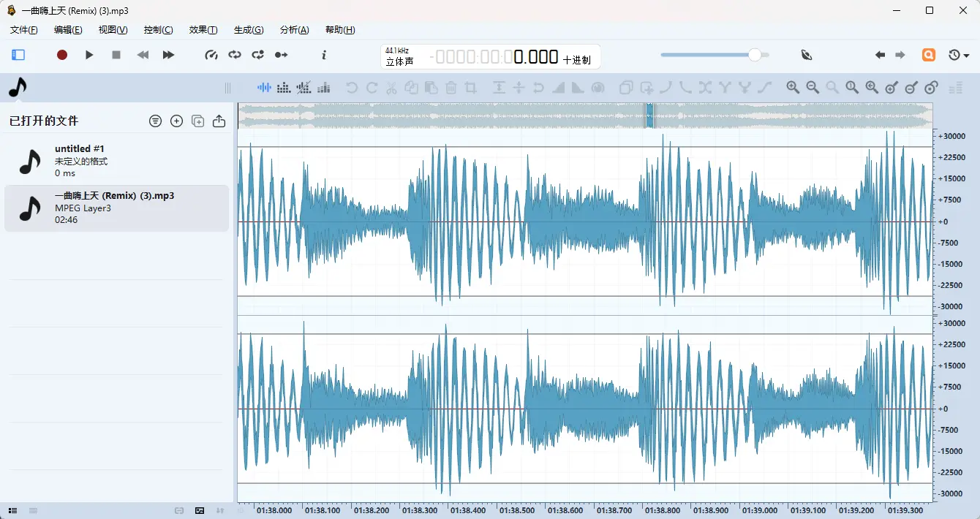Click the plus icon in the file panel
This screenshot has height=519, width=980.
(176, 121)
